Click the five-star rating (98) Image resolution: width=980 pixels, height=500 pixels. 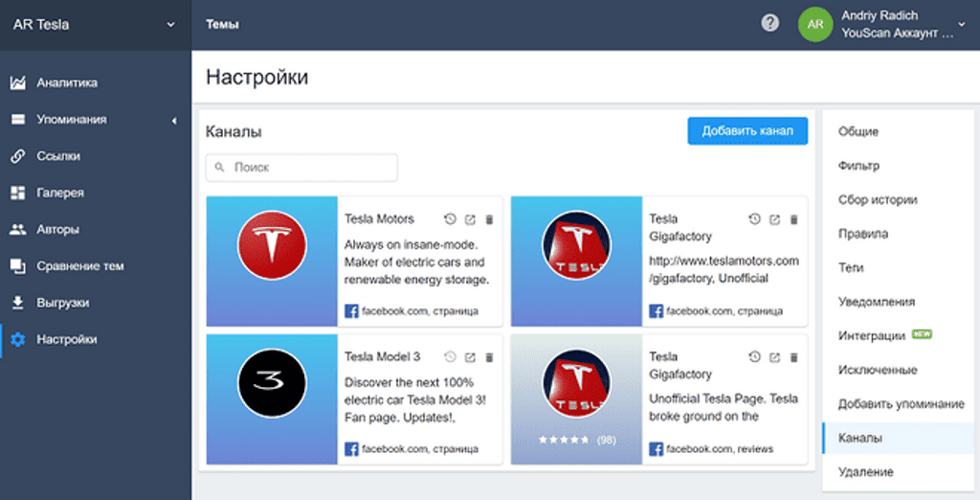click(x=577, y=440)
